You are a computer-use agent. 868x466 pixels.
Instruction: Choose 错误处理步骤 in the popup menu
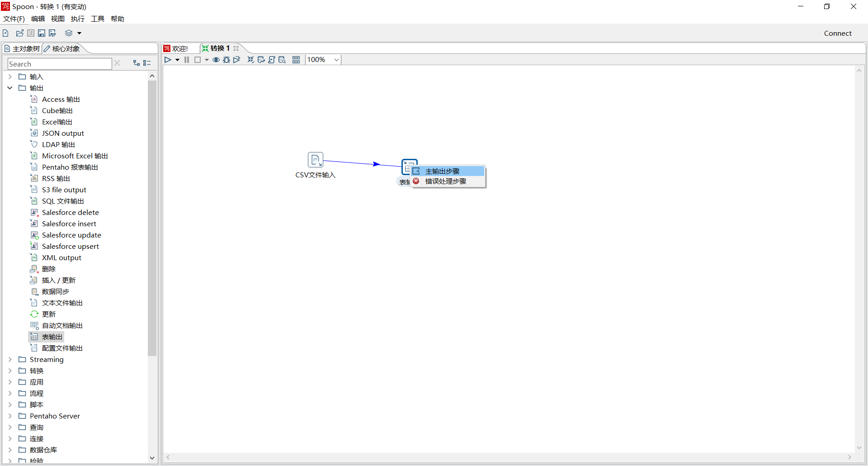[x=445, y=181]
